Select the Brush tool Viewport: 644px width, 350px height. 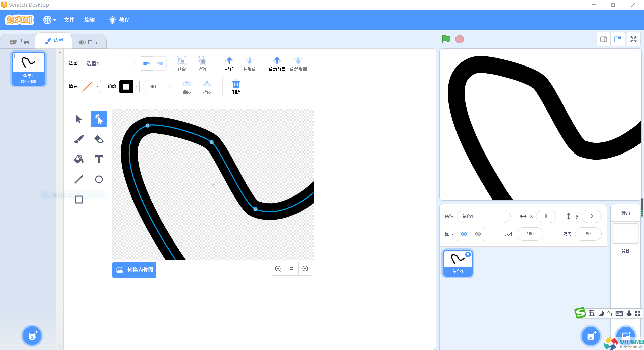coord(79,139)
